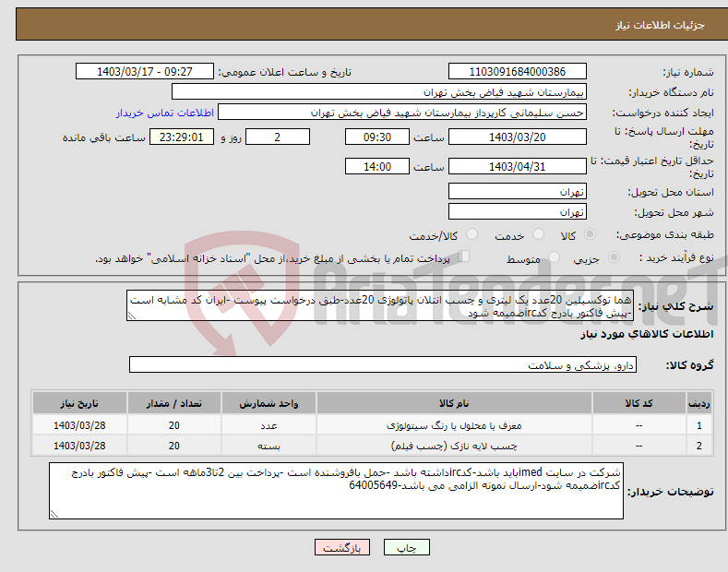This screenshot has width=728, height=572.
Task: Click the شماره نیاز field 1103091684000386
Action: pos(518,72)
